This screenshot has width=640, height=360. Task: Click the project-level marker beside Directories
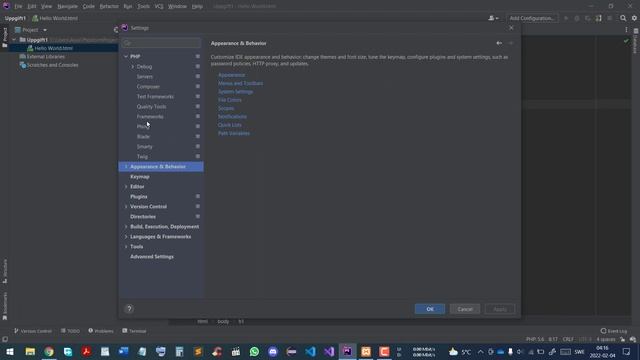click(x=198, y=216)
